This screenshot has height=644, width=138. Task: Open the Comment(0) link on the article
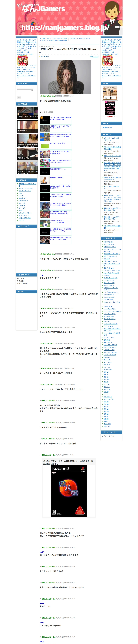tap(95, 57)
